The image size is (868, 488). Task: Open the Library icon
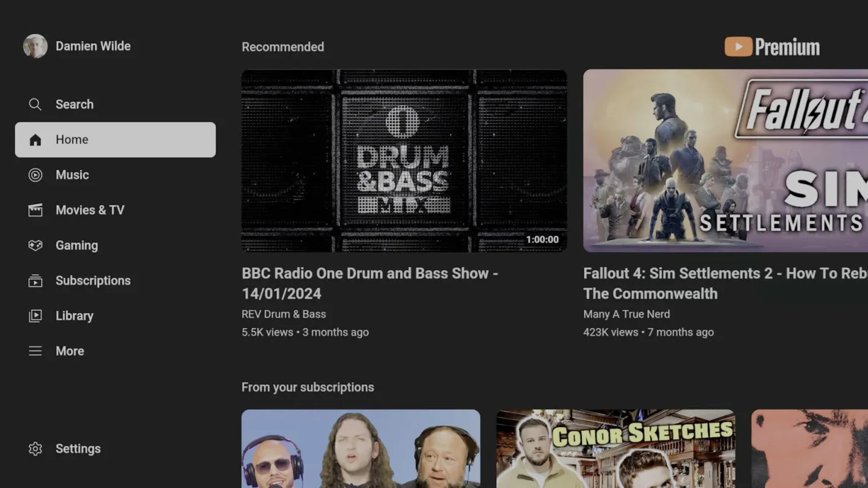pyautogui.click(x=35, y=316)
